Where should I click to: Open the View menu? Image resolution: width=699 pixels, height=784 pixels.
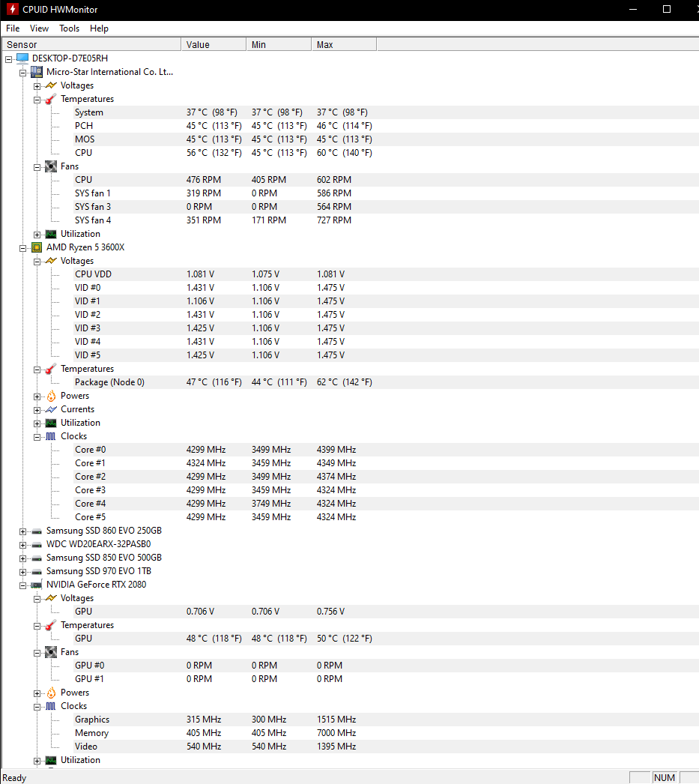(39, 28)
